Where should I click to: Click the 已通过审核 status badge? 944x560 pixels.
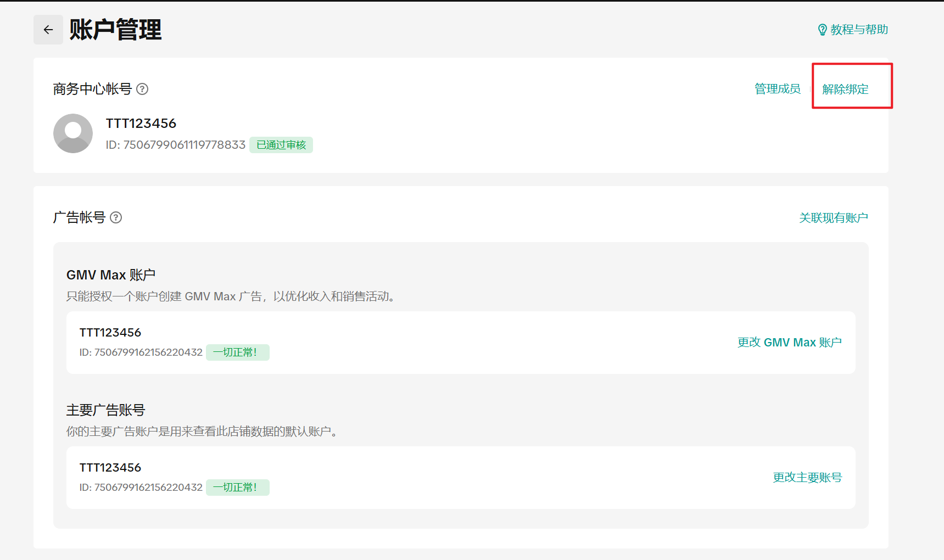pos(281,145)
